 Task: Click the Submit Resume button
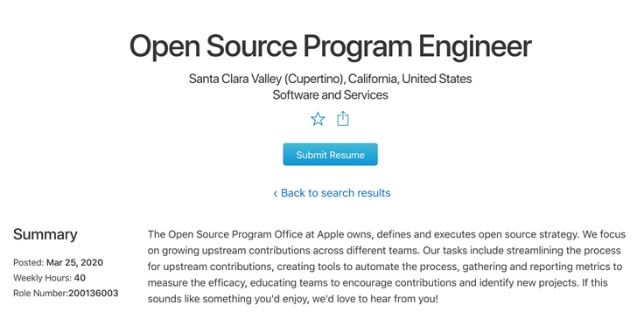[330, 155]
